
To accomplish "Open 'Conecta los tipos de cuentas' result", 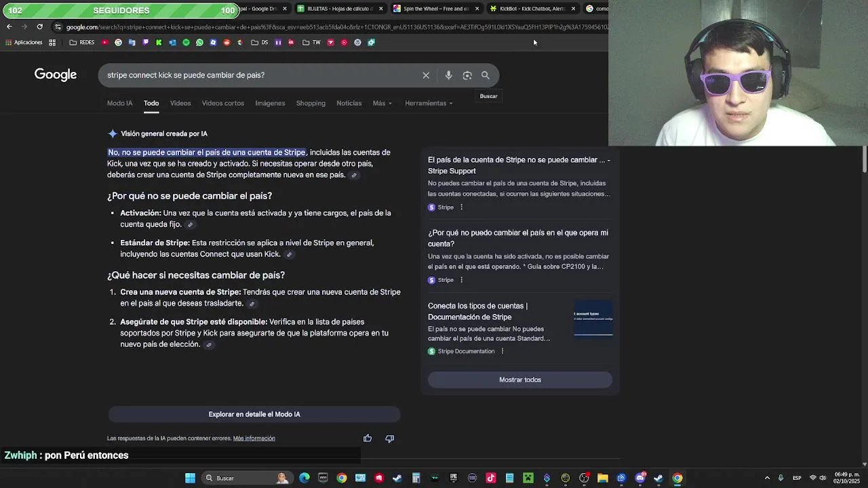I will click(x=477, y=311).
